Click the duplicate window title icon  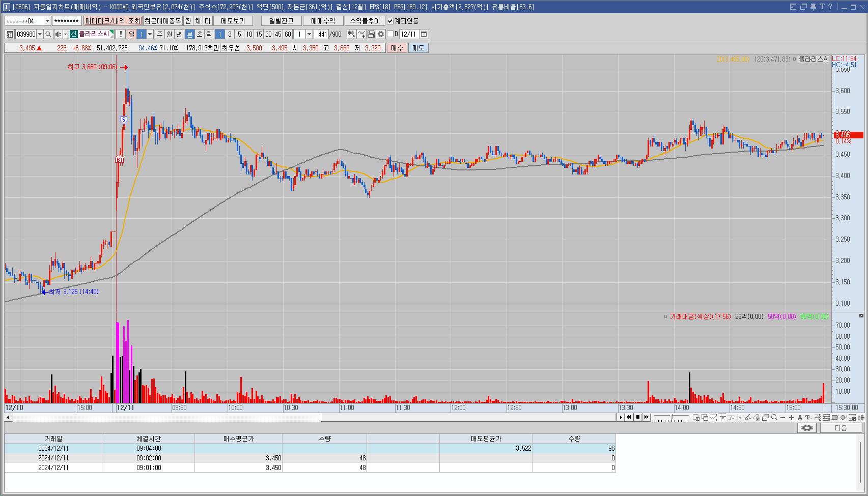pos(803,7)
